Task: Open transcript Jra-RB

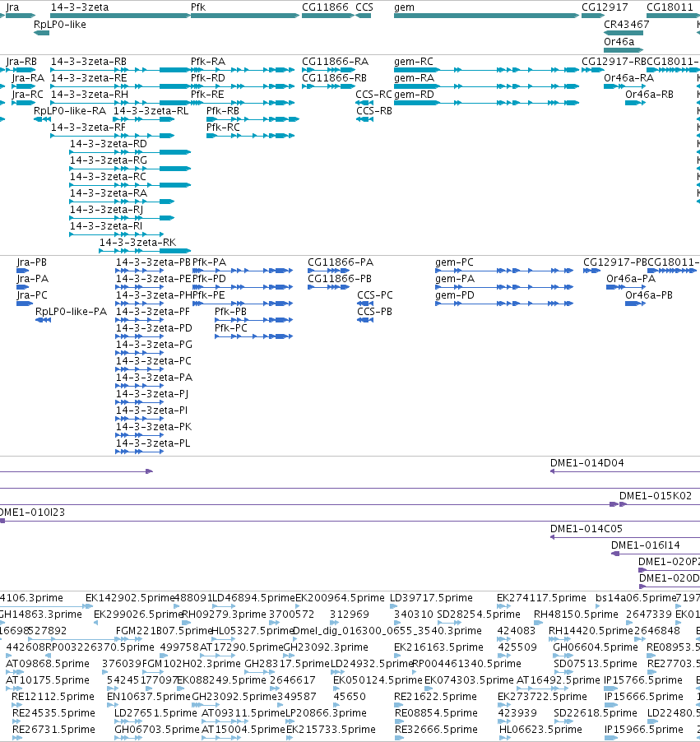Action: click(21, 62)
